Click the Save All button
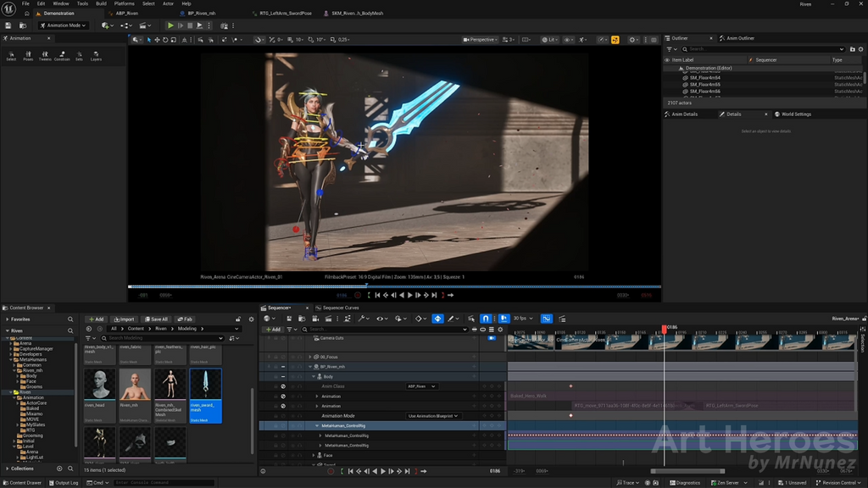The height and width of the screenshot is (488, 868). tap(156, 319)
